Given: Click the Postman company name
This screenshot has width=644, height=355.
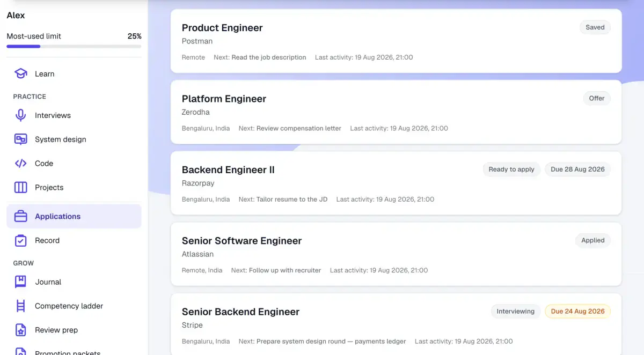Looking at the screenshot, I should (197, 41).
